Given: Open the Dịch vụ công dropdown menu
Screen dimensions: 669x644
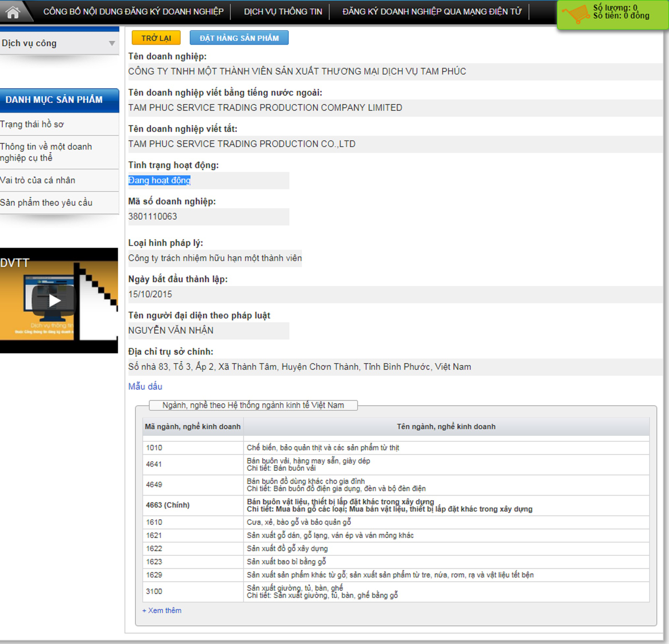Looking at the screenshot, I should [x=60, y=43].
